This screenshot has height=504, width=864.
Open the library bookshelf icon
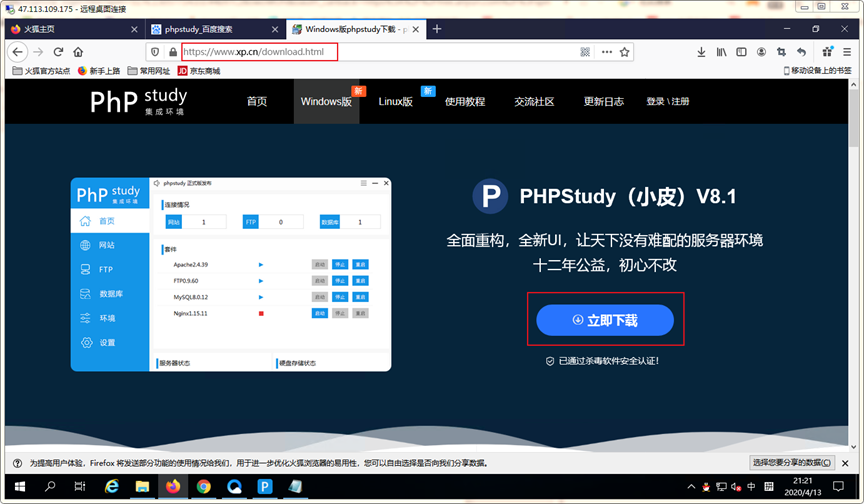click(721, 52)
